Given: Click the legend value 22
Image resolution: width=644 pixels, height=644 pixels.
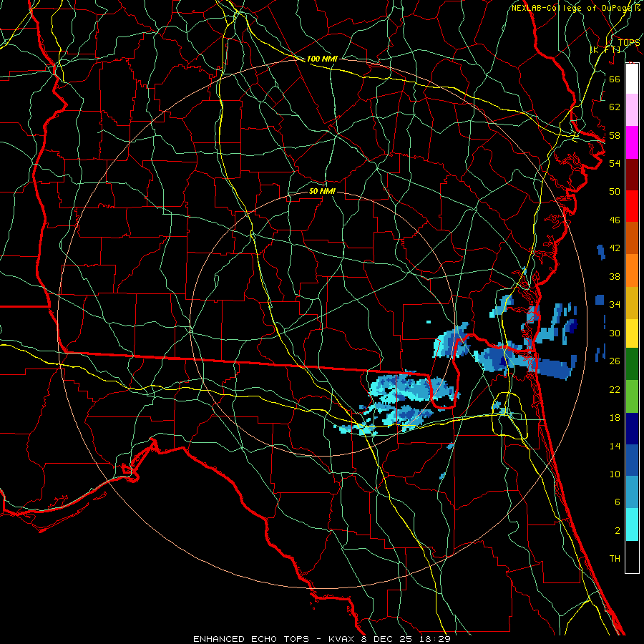Looking at the screenshot, I should point(615,390).
